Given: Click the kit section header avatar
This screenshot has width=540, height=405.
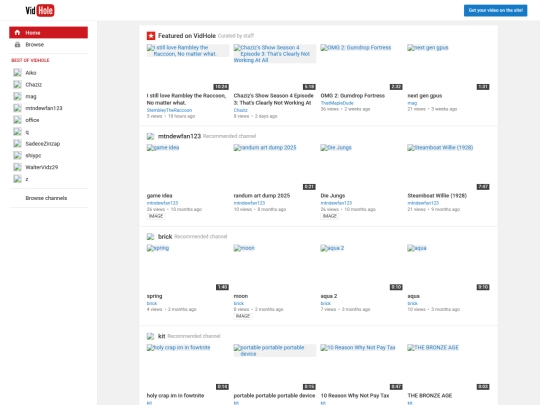Looking at the screenshot, I should [150, 336].
